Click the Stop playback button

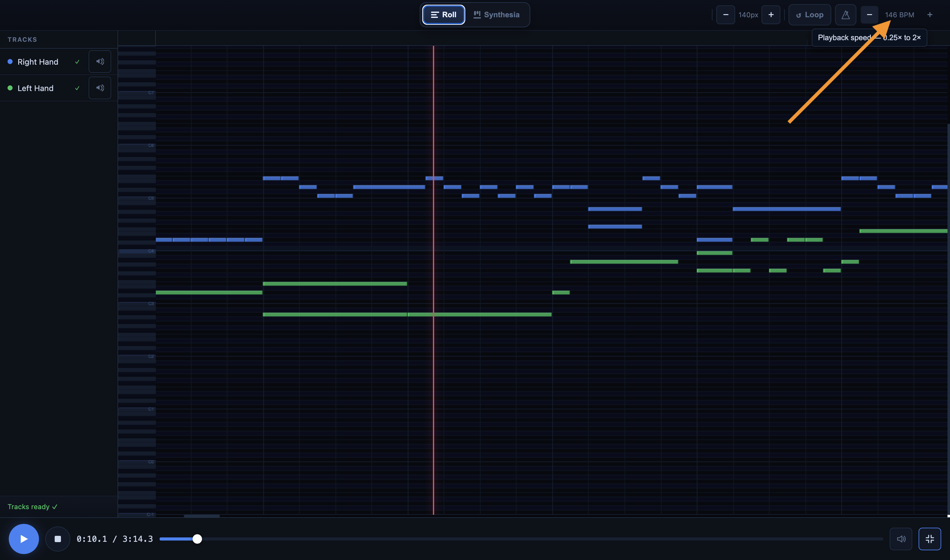tap(57, 539)
